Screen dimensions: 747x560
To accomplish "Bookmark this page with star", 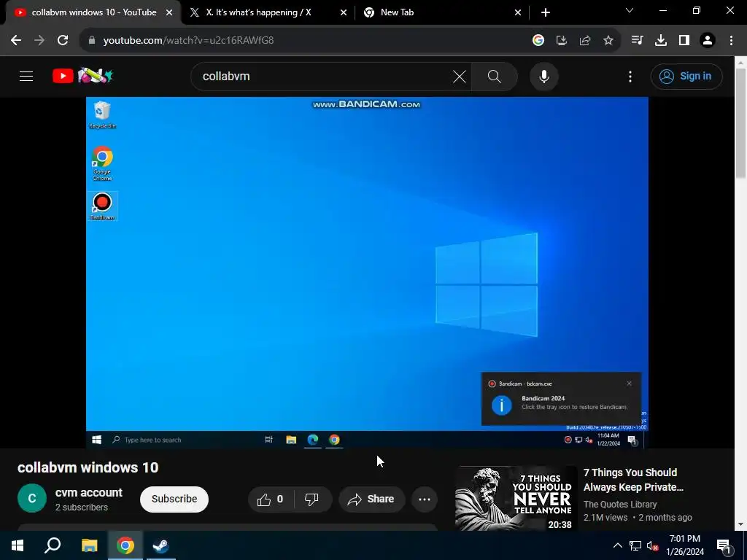I will click(608, 40).
